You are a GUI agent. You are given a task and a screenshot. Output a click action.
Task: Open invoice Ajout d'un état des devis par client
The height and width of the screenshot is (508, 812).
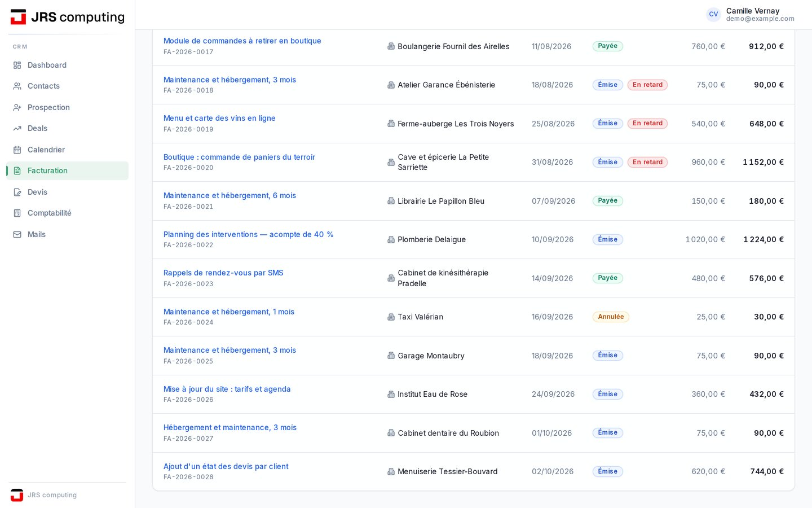(226, 466)
